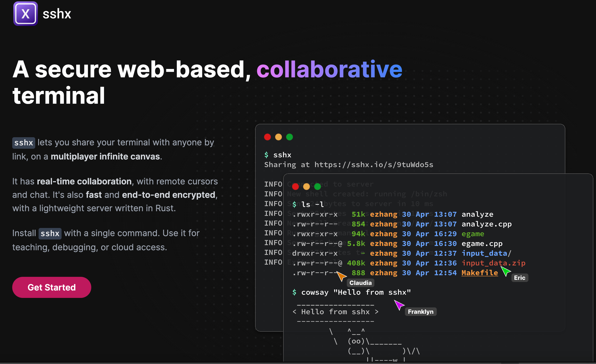Viewport: 596px width, 364px height.
Task: Click the ASCII cow face "(oo)"
Action: pos(356,341)
